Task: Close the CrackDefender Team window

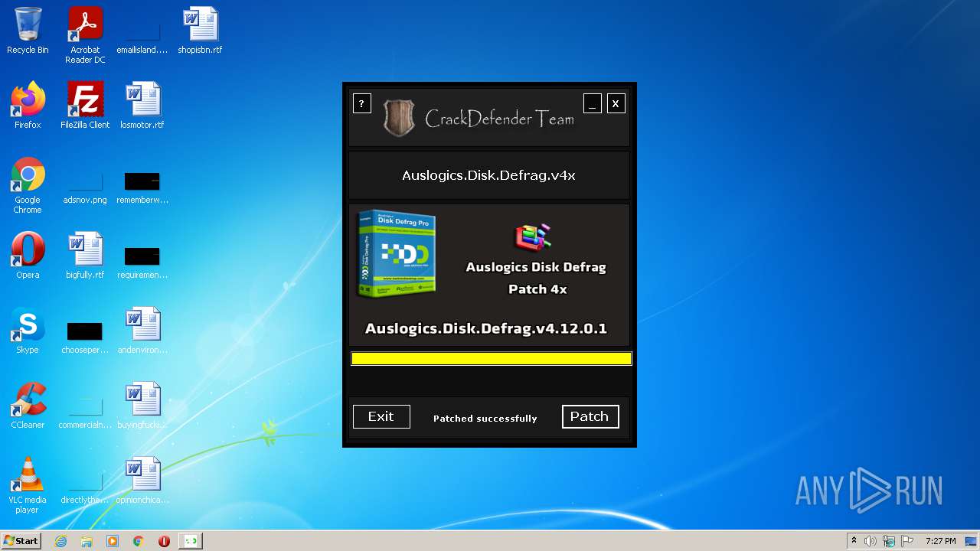Action: click(616, 103)
